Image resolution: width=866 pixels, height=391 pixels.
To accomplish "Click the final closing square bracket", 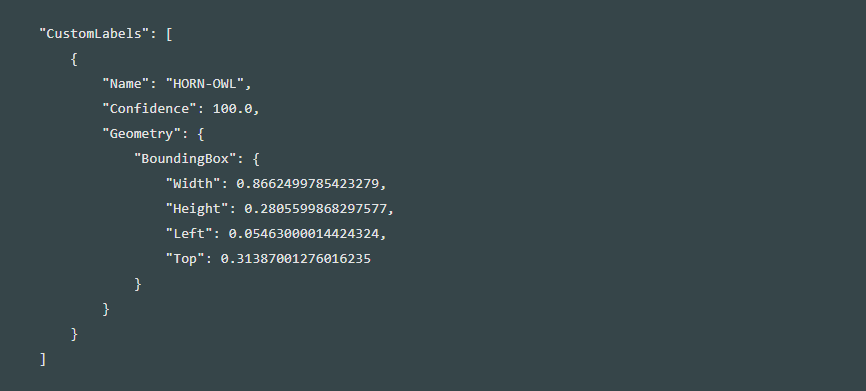I will pyautogui.click(x=43, y=359).
